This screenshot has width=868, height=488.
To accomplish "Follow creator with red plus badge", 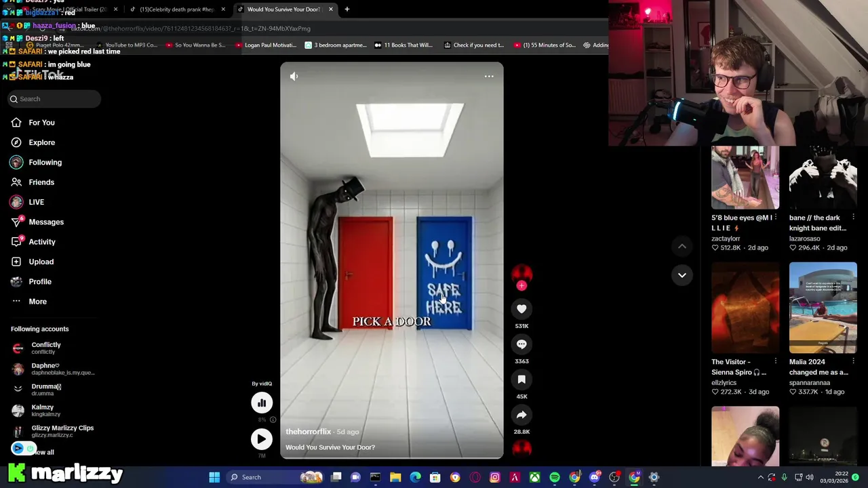I will (521, 286).
